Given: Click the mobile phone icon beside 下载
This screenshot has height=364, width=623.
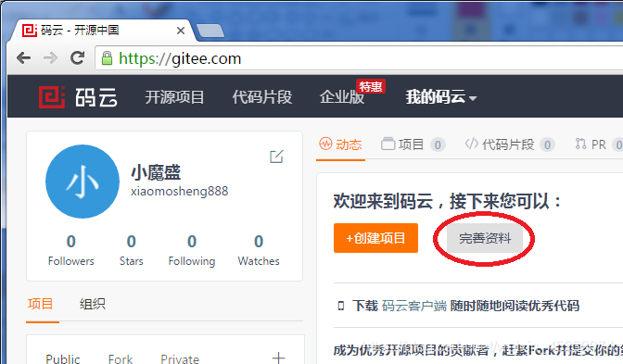Looking at the screenshot, I should 340,306.
